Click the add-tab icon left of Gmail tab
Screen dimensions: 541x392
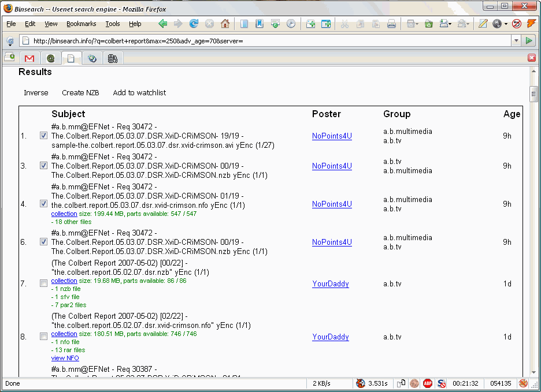(x=9, y=57)
